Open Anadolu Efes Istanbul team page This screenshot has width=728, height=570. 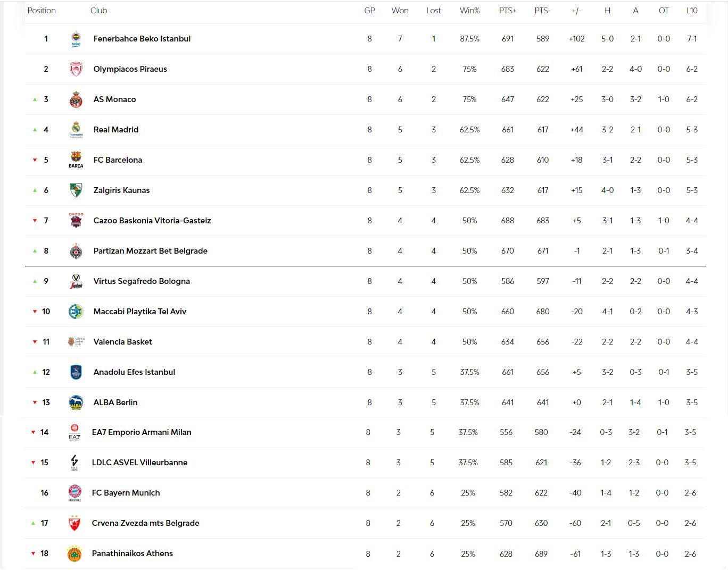click(134, 372)
